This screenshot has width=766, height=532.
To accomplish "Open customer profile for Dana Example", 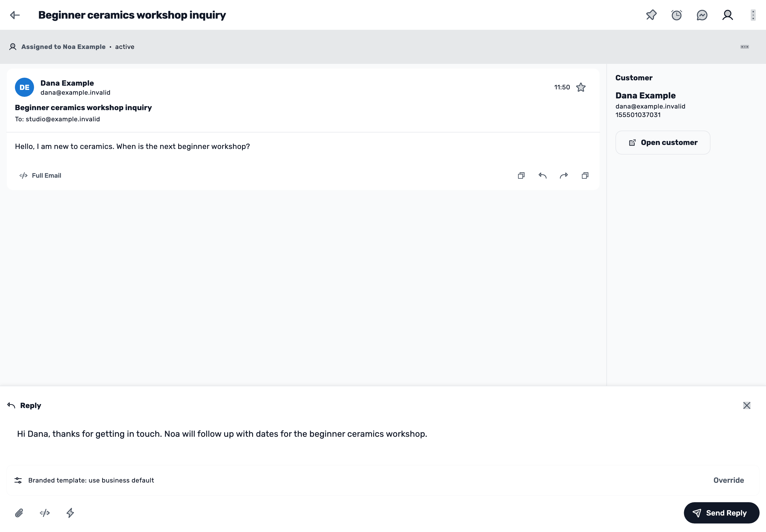I will tap(663, 143).
